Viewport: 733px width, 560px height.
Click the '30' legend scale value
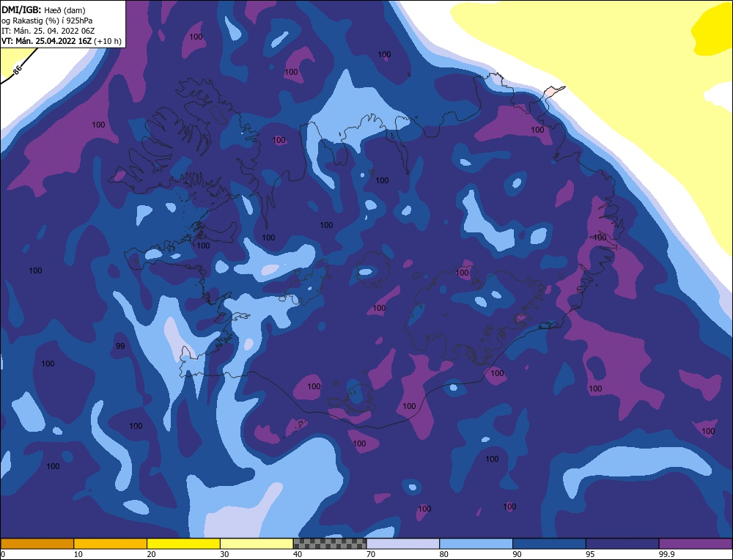tap(224, 554)
